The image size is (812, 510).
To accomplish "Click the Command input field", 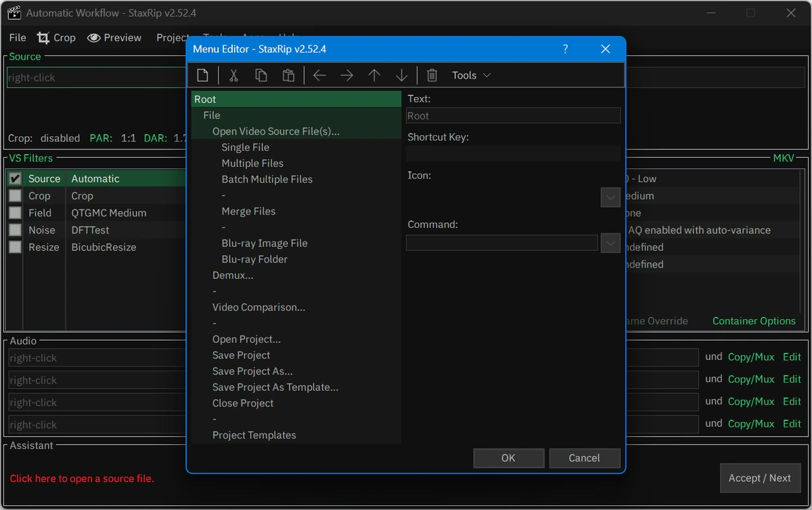I will tap(501, 243).
